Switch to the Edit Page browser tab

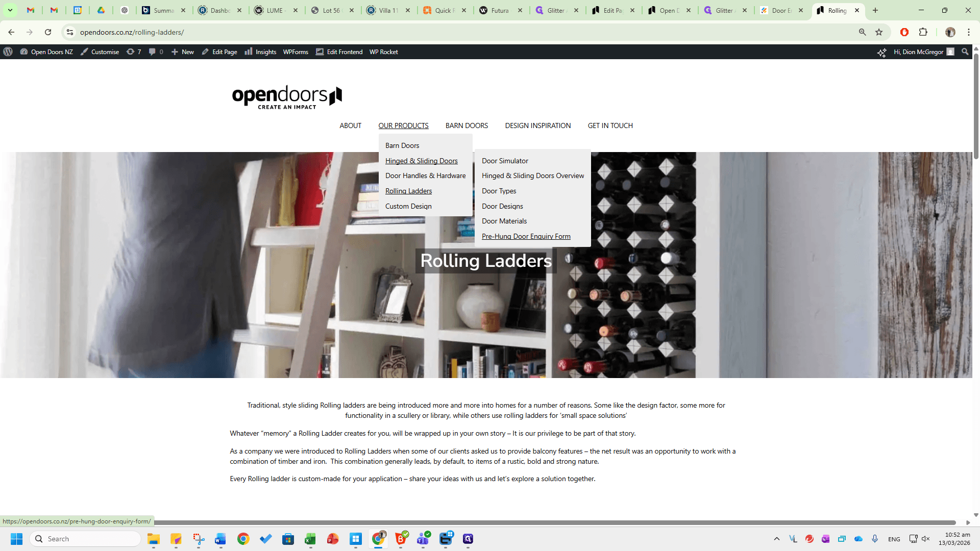613,10
